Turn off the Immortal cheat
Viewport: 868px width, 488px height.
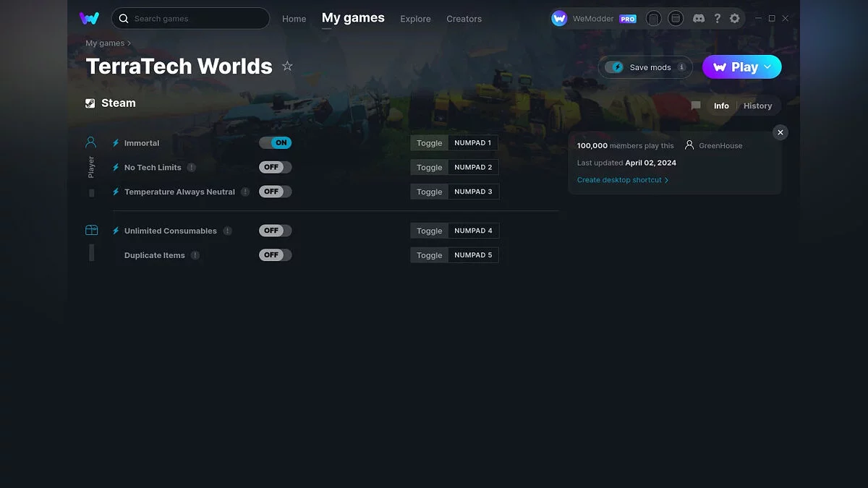(276, 142)
